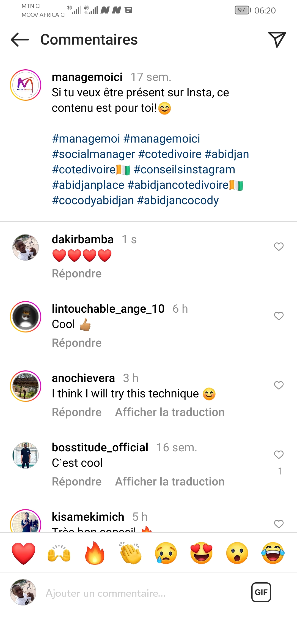
Task: Tap the GIF button in comment bar
Action: (x=261, y=592)
